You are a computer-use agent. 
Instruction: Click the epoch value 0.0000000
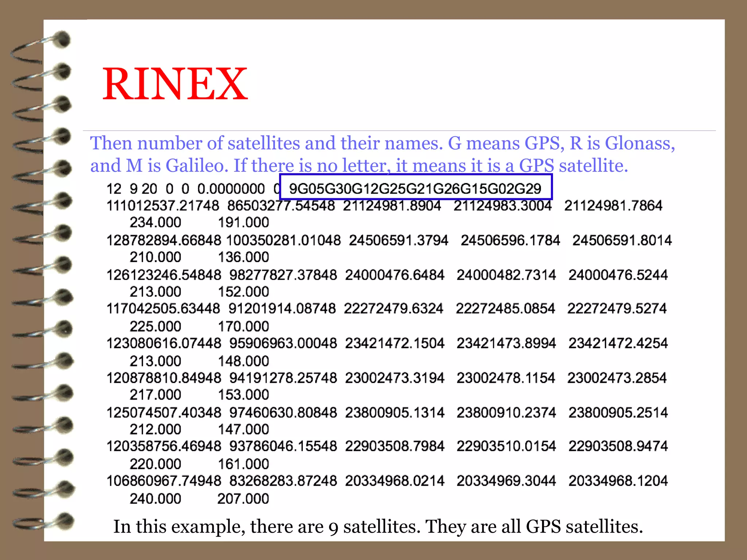pos(231,189)
